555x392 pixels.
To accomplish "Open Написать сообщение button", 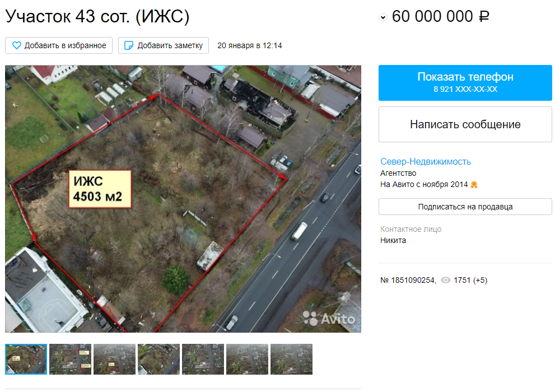I will click(465, 124).
